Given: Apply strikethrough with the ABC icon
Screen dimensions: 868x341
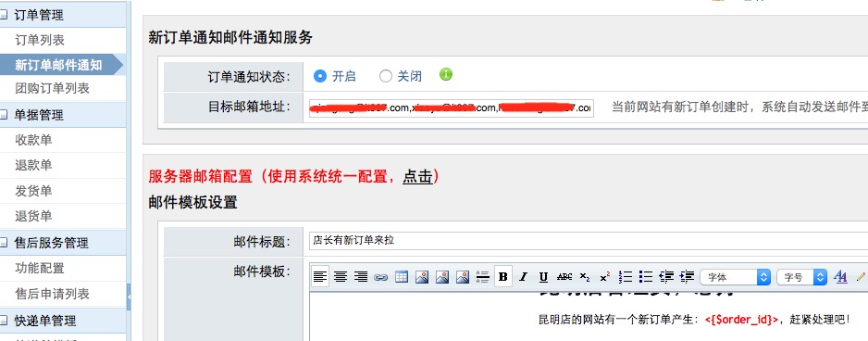Looking at the screenshot, I should (564, 277).
